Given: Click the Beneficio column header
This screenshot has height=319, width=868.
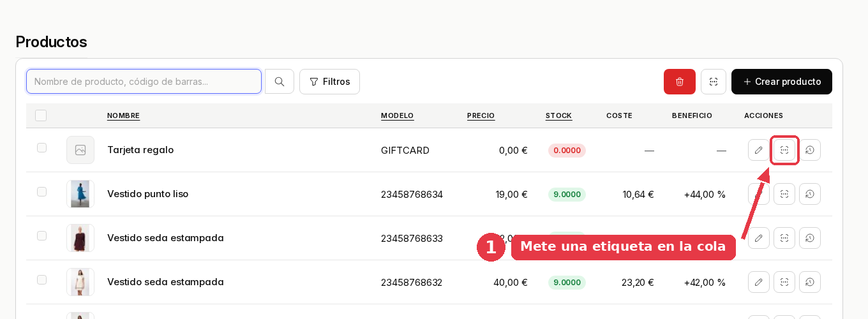Looking at the screenshot, I should 692,115.
